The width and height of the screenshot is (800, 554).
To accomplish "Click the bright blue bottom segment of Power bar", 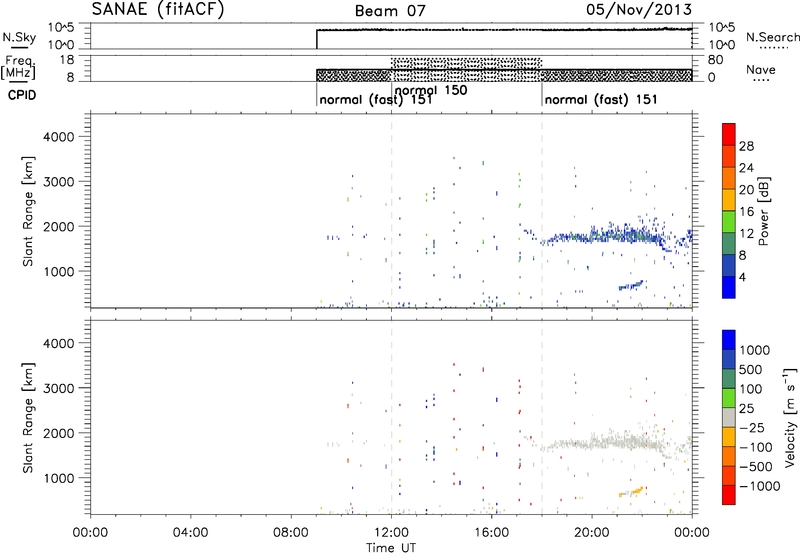I will 729,287.
